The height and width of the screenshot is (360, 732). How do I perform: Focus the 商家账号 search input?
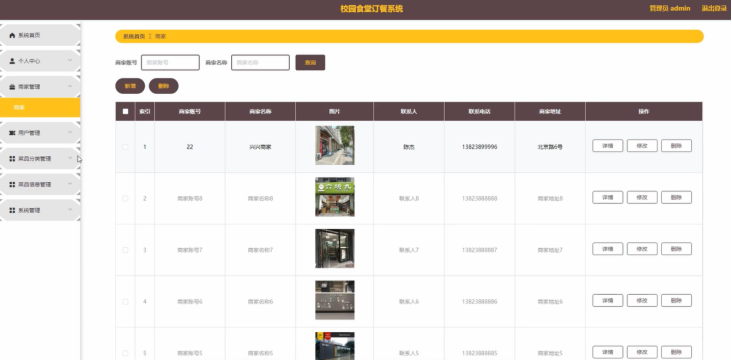170,63
